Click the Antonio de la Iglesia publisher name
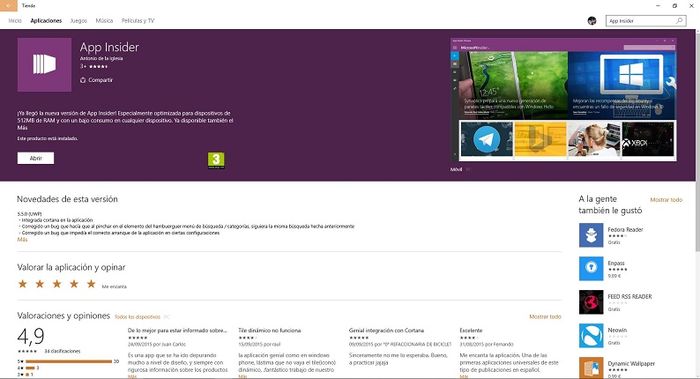Image resolution: width=700 pixels, height=379 pixels. tap(101, 58)
